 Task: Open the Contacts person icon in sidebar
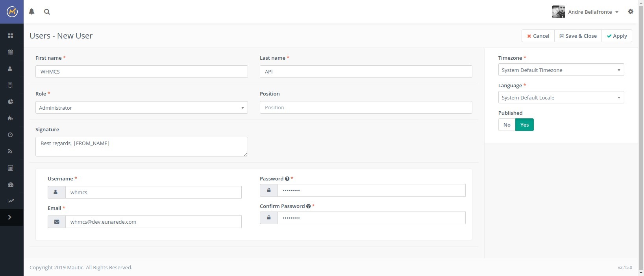[x=11, y=69]
